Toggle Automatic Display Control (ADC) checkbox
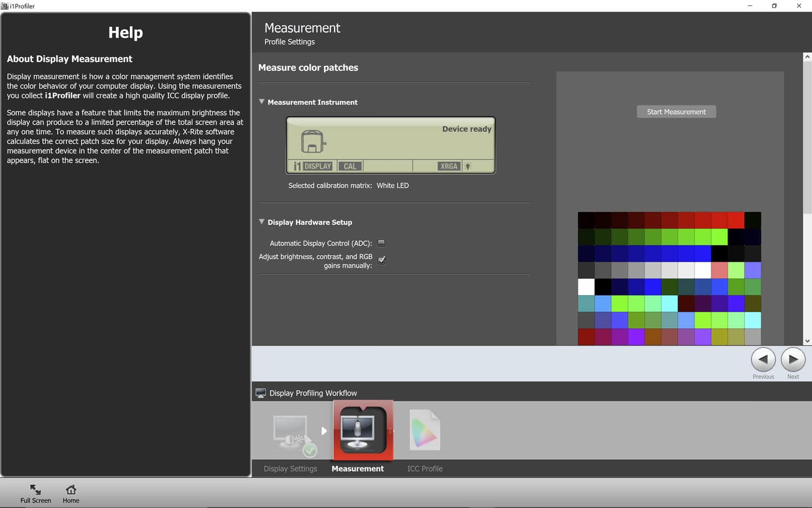The width and height of the screenshot is (812, 508). pyautogui.click(x=381, y=243)
